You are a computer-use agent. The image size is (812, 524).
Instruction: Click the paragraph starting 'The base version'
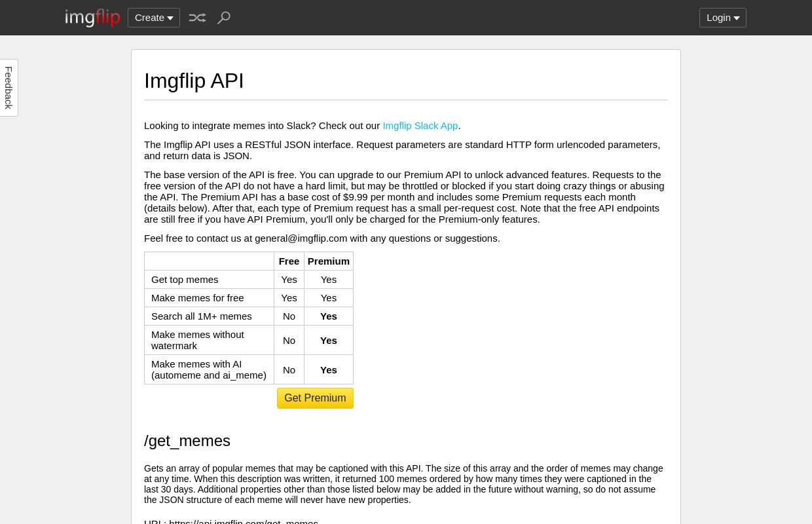point(405,197)
